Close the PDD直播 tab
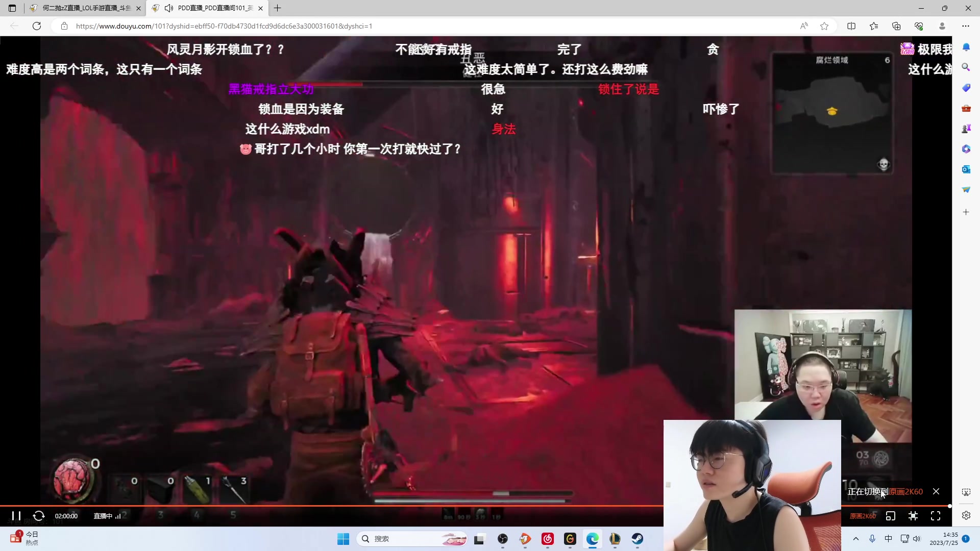The image size is (980, 551). point(261,8)
